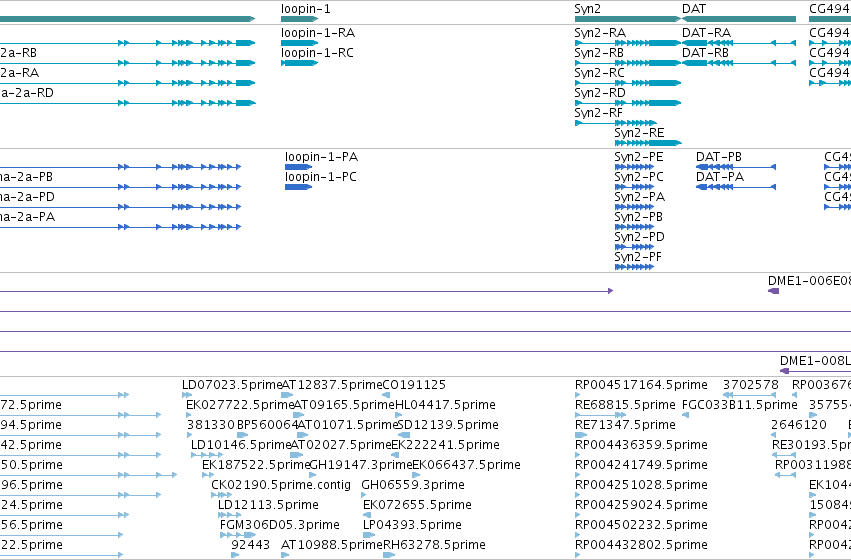851x560 pixels.
Task: Select the GH06559.3prime EST label
Action: point(413,485)
